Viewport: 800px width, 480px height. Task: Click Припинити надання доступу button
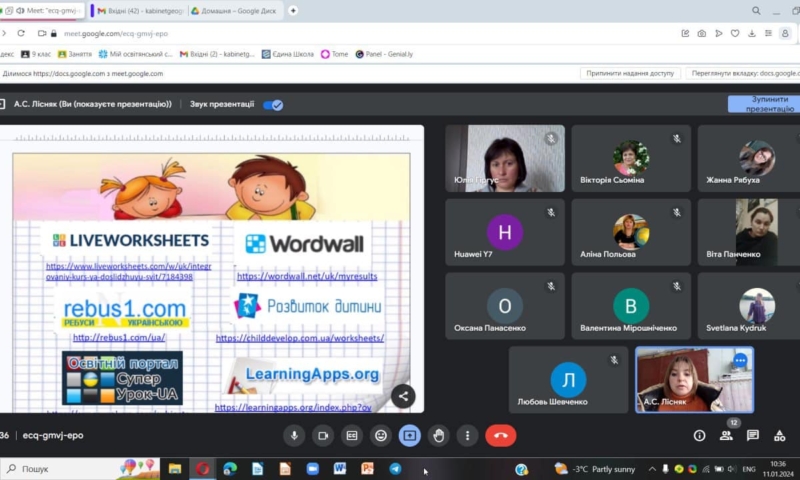pos(630,73)
